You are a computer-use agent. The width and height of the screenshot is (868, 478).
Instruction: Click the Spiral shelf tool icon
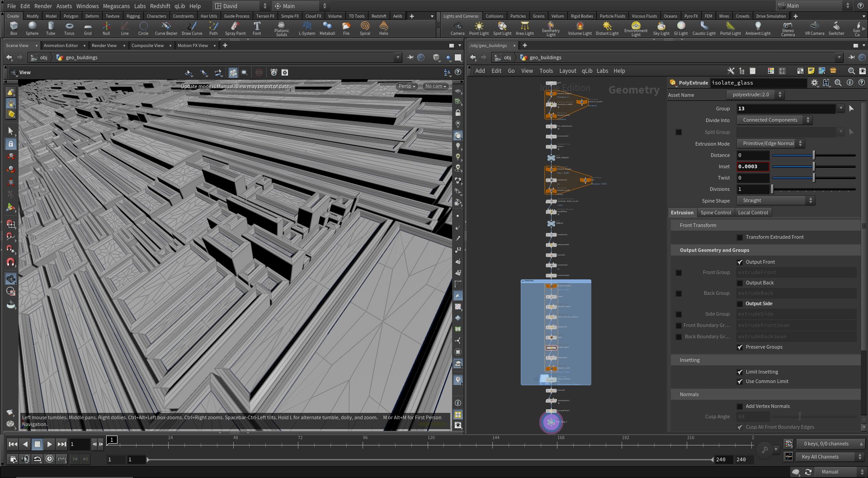(x=365, y=28)
